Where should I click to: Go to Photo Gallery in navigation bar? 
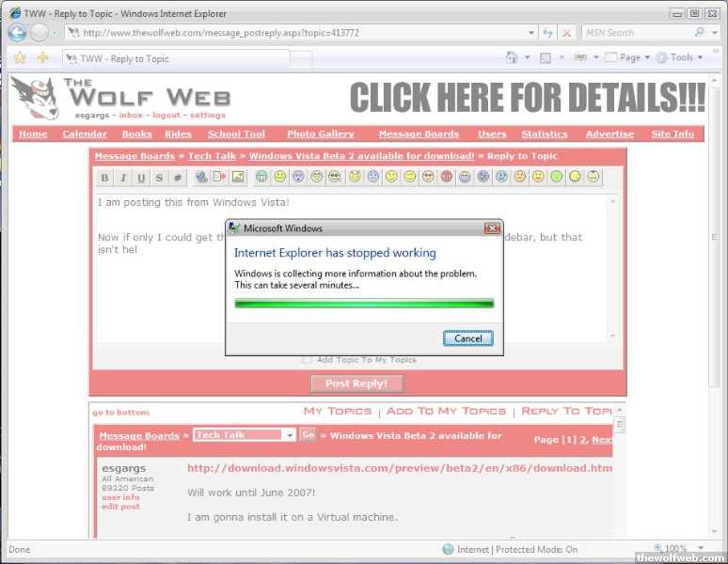click(320, 134)
